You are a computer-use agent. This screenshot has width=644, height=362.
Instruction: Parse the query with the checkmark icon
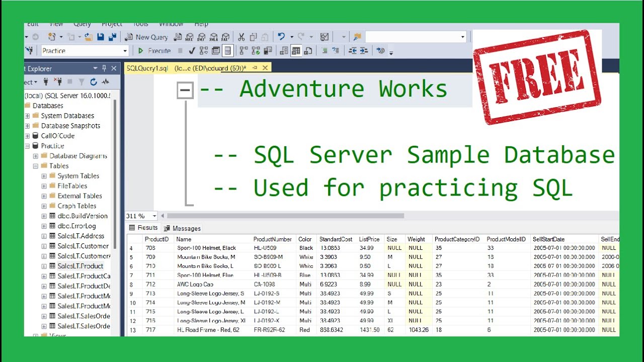192,51
